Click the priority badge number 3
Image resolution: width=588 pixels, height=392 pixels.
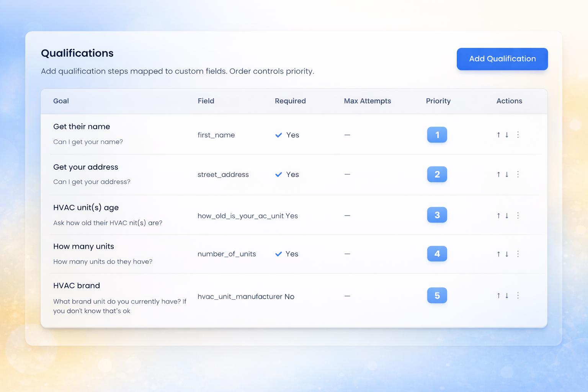coord(437,215)
